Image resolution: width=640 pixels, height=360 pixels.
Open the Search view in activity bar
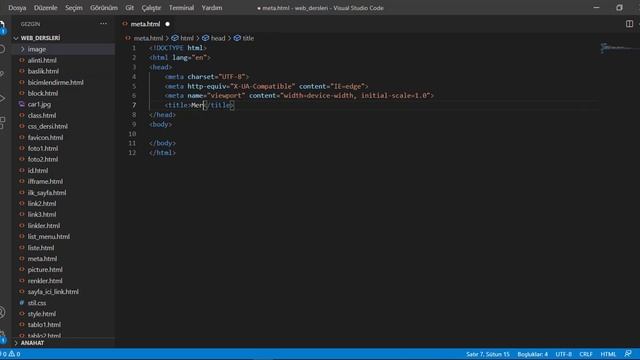[x=2, y=49]
